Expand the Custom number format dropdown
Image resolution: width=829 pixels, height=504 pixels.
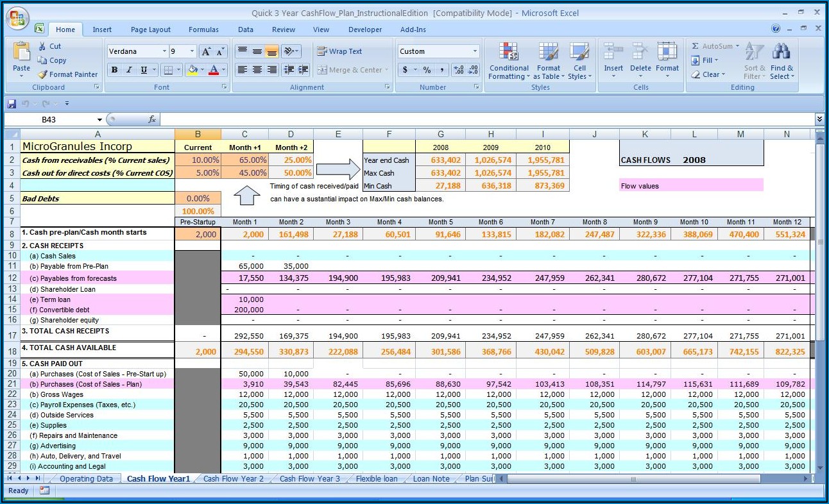[475, 51]
